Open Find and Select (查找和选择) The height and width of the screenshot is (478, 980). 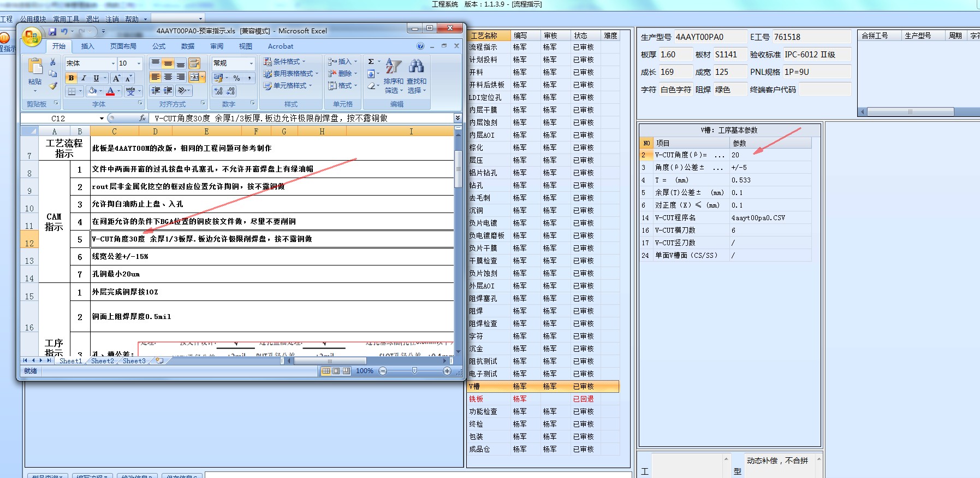(x=417, y=76)
